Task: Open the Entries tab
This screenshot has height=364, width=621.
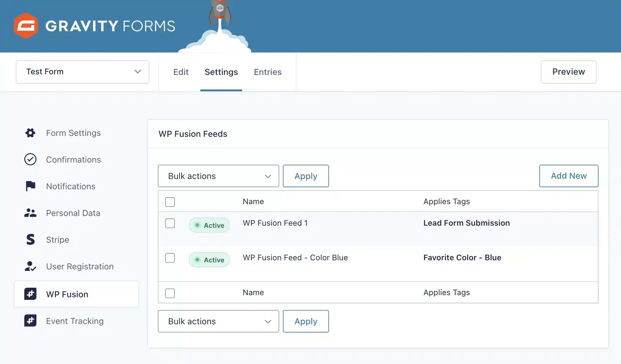Action: click(x=268, y=72)
